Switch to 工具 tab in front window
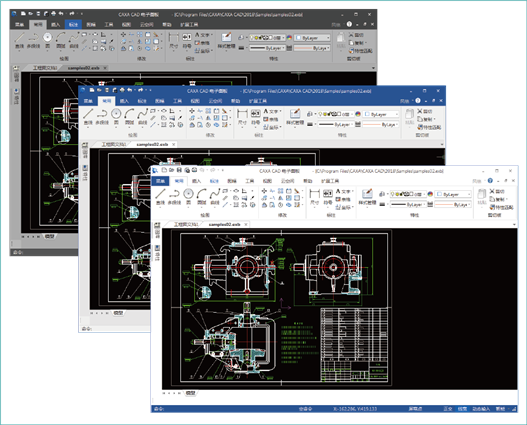Screen dimensions: 527x425 (249, 181)
